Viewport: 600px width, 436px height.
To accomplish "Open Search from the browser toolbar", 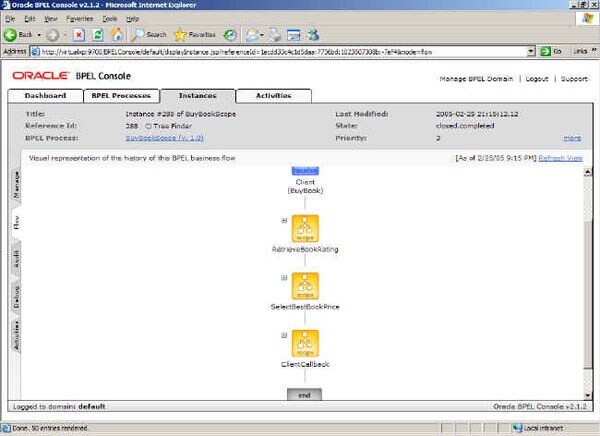I will tap(149, 35).
